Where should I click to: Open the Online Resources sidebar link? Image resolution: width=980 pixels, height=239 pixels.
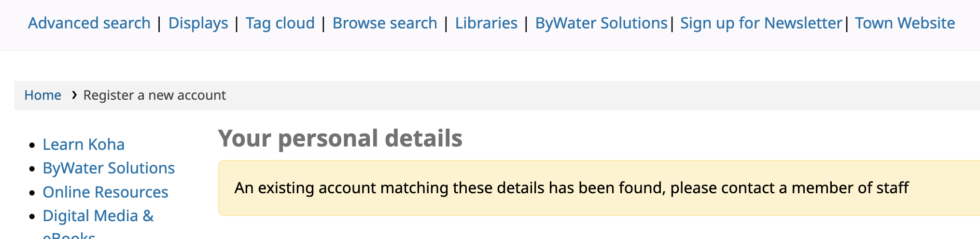(105, 192)
